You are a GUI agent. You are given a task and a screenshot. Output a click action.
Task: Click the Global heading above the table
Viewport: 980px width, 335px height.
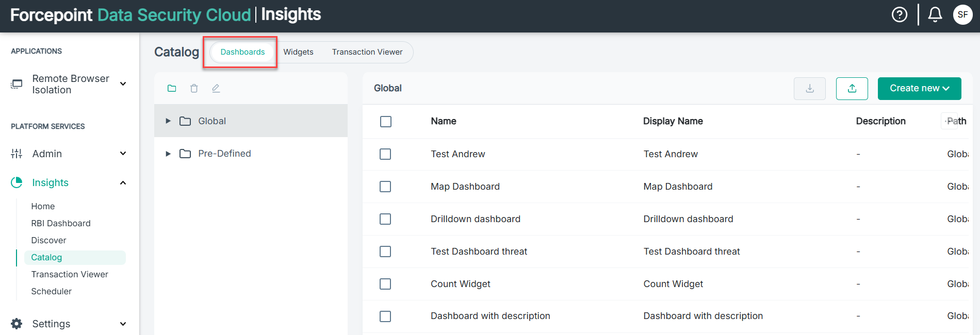coord(388,88)
